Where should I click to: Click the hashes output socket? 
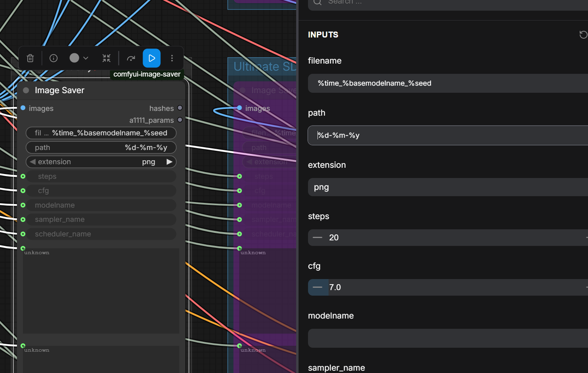click(180, 108)
